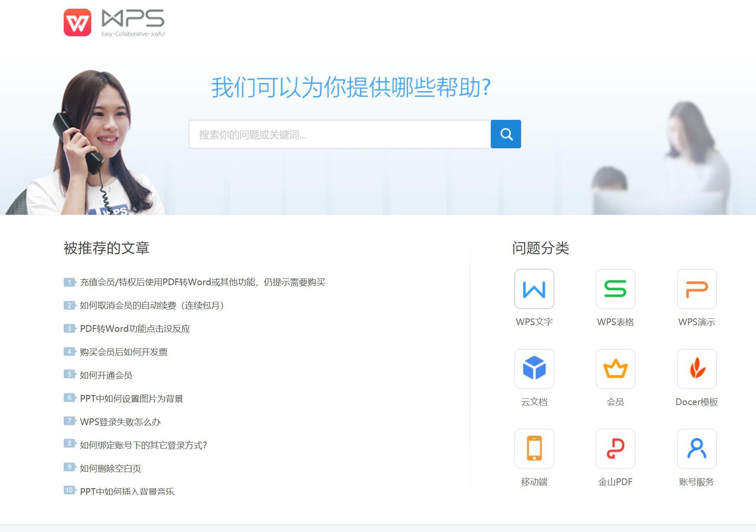Screen dimensions: 756x532
Task: Open the 账号服务 category
Action: 696,449
